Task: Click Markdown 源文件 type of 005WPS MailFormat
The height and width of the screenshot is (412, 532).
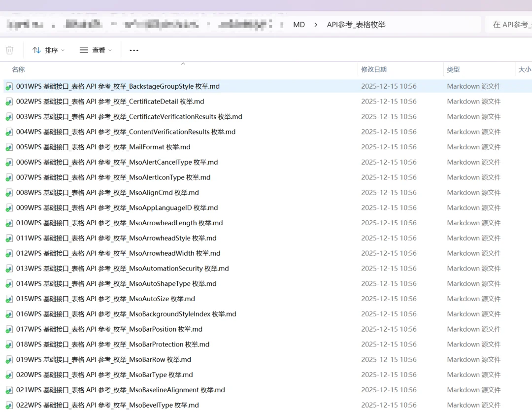Action: click(474, 147)
